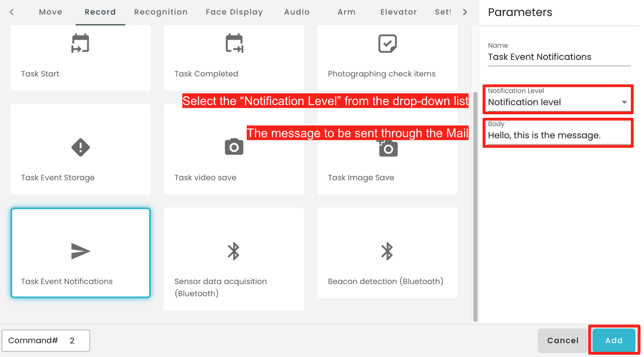Select the Photographing check items label
The height and width of the screenshot is (357, 644).
coord(382,74)
